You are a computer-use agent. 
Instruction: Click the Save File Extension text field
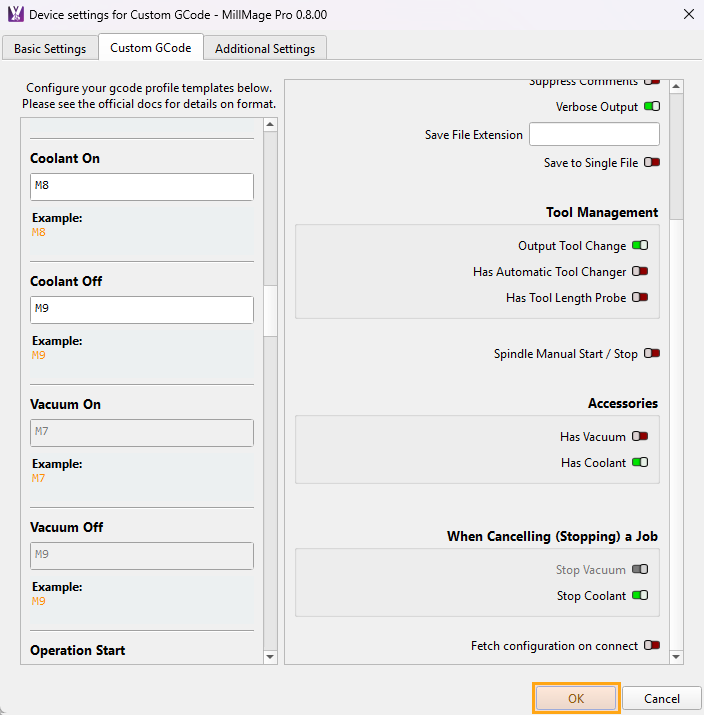point(594,135)
